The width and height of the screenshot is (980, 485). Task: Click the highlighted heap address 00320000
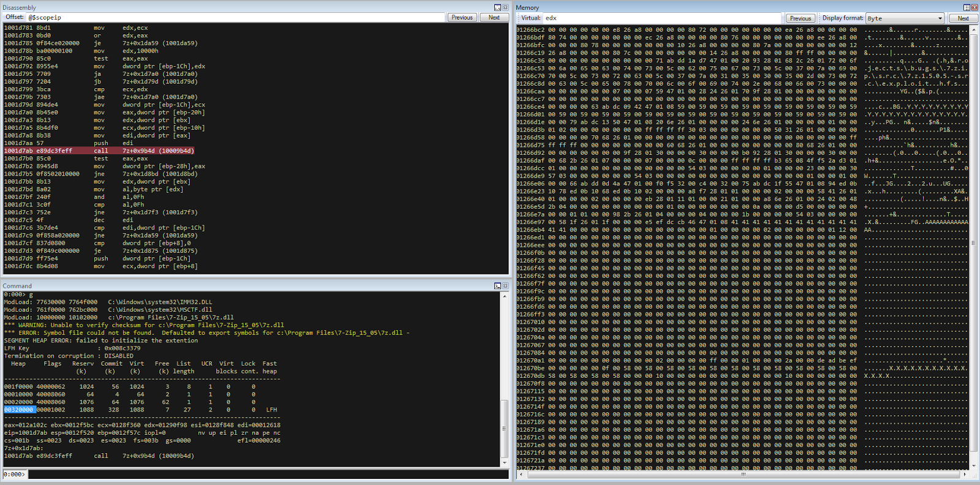[x=19, y=410]
